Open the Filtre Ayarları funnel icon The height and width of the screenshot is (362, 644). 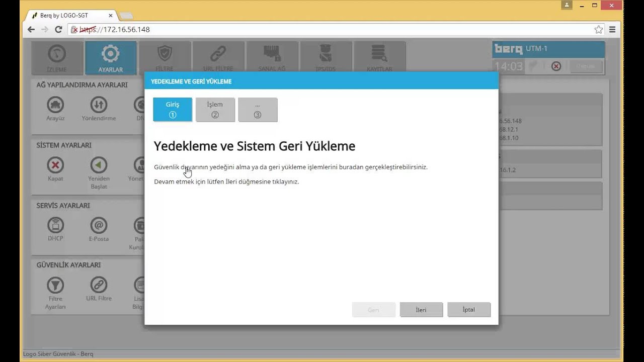pyautogui.click(x=55, y=285)
